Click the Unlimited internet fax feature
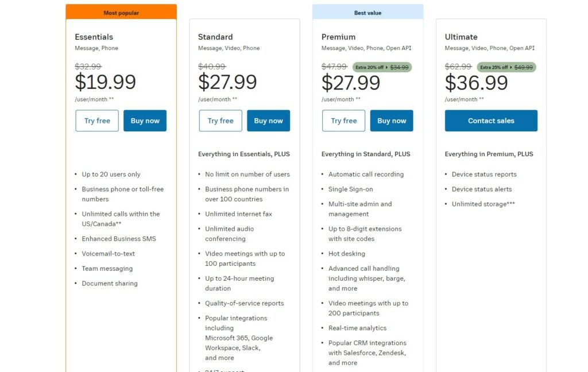The width and height of the screenshot is (588, 372). coord(238,214)
